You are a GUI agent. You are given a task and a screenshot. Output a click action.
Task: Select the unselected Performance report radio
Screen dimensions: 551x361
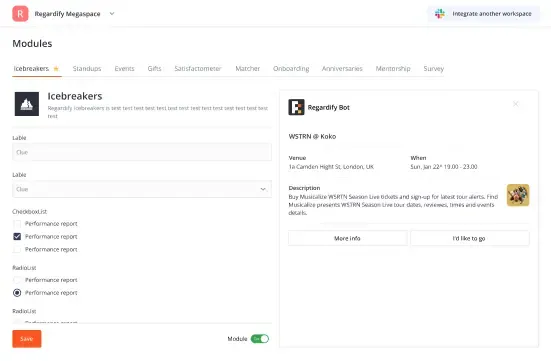(17, 280)
